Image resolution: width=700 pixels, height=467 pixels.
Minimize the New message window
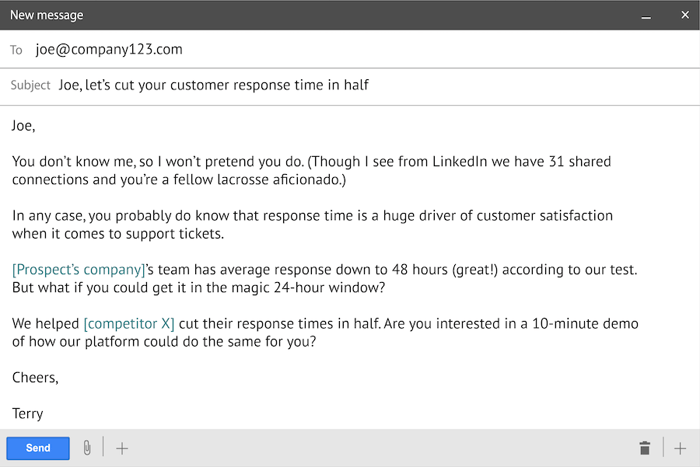646,17
